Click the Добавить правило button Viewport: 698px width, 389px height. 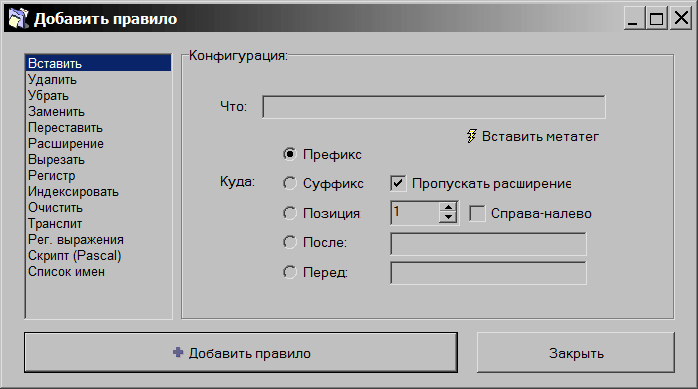(241, 353)
